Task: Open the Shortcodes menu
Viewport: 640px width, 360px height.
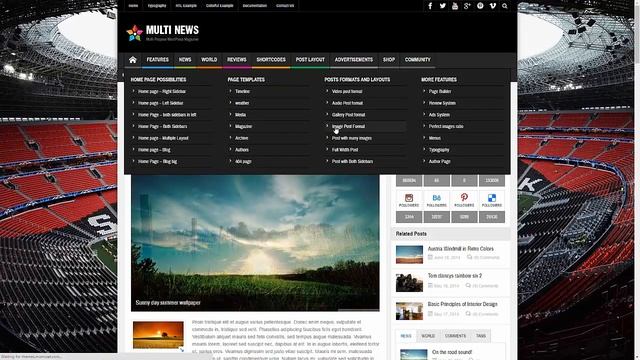Action: pos(271,60)
